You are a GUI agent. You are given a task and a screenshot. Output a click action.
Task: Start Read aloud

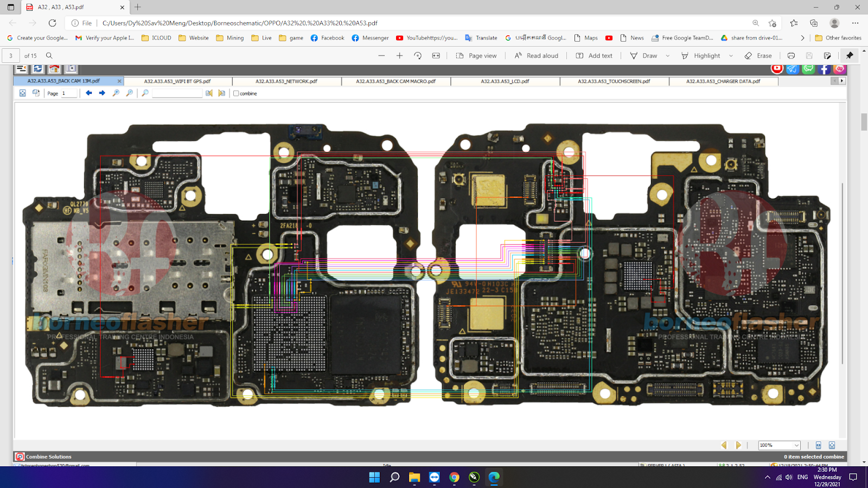(537, 56)
